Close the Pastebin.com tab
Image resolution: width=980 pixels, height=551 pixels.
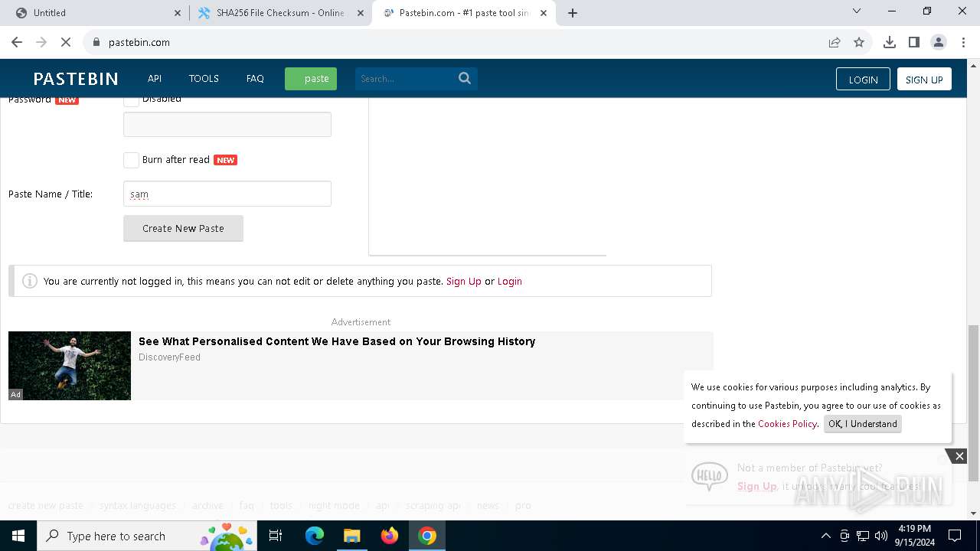coord(544,12)
